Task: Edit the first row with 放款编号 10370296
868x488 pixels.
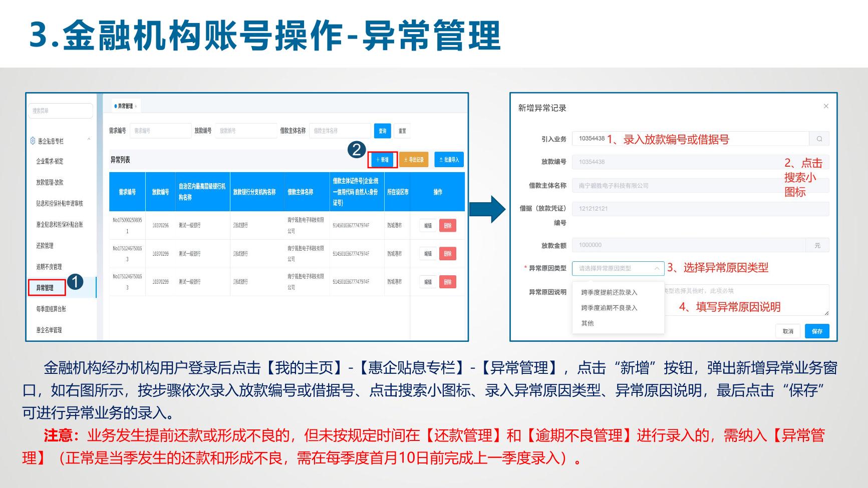Action: coord(428,226)
